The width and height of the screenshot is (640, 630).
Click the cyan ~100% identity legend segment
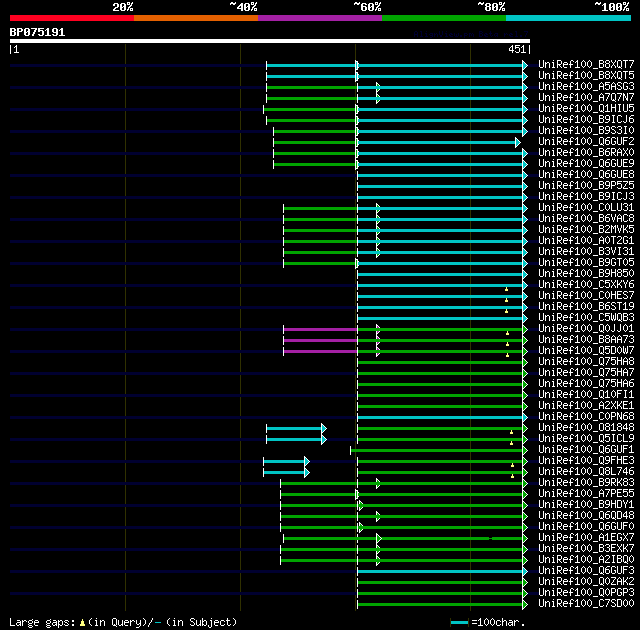click(568, 18)
